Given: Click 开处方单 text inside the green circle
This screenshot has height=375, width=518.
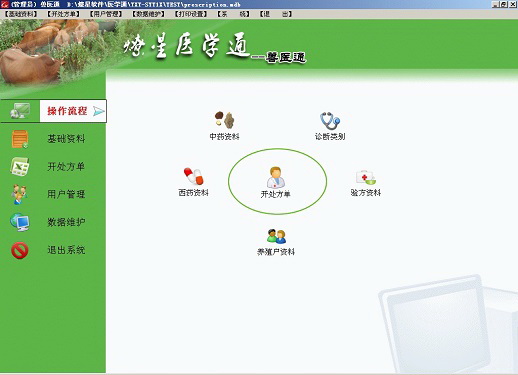Looking at the screenshot, I should point(276,194).
